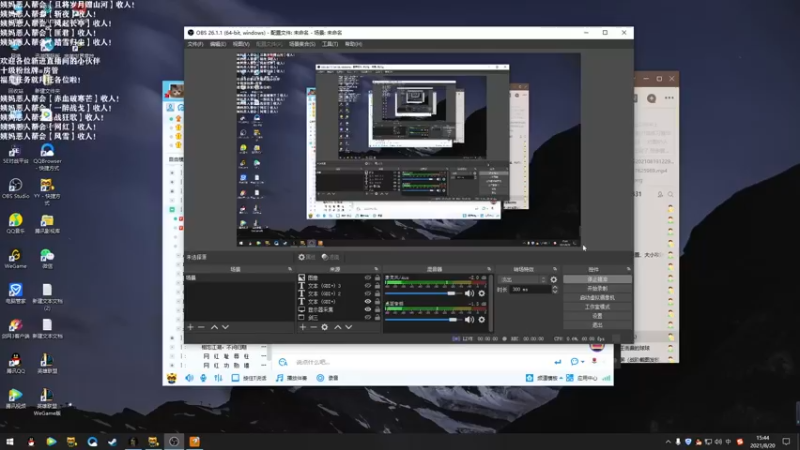Open source properties gear in sources toolbar
This screenshot has height=450, width=800.
[x=324, y=327]
